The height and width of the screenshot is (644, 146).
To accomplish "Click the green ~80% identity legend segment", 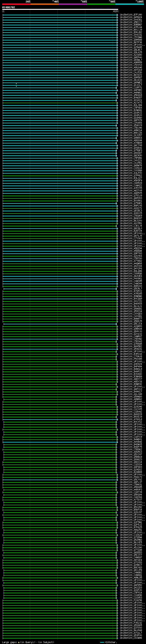I will click(x=101, y=4).
